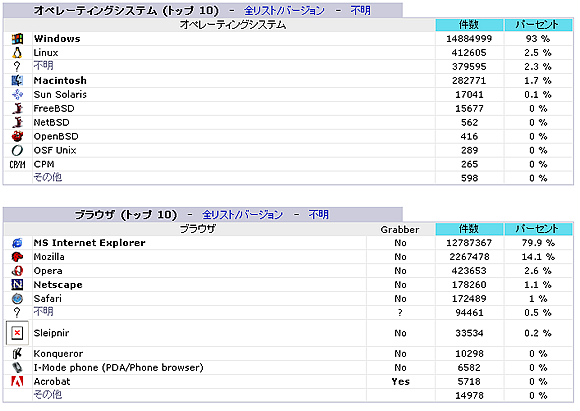Select the Sleipnir row label
Screen dimensions: 580x411
pos(51,333)
